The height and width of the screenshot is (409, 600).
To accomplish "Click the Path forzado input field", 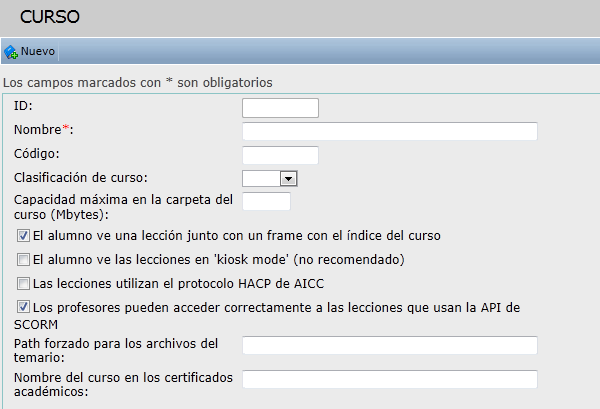I will [390, 345].
